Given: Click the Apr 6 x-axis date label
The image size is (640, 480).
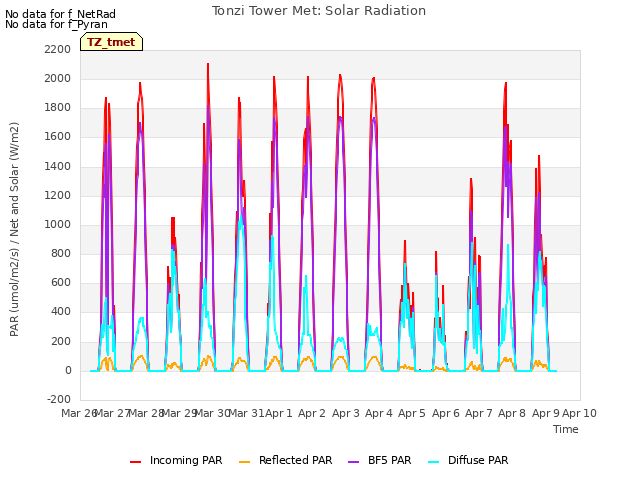Looking at the screenshot, I should click(x=446, y=413).
